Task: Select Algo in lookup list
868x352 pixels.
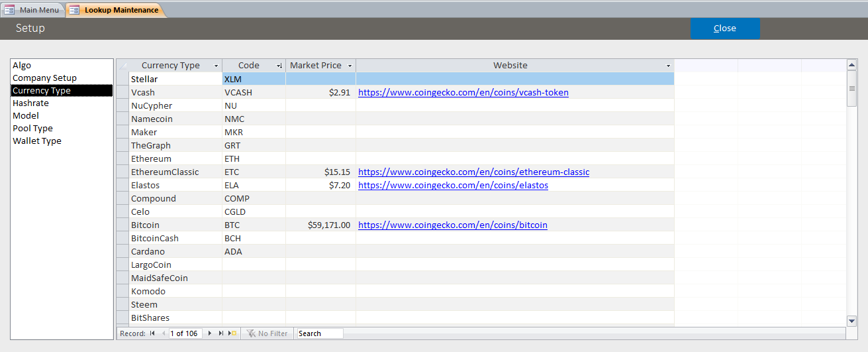Action: pyautogui.click(x=62, y=66)
